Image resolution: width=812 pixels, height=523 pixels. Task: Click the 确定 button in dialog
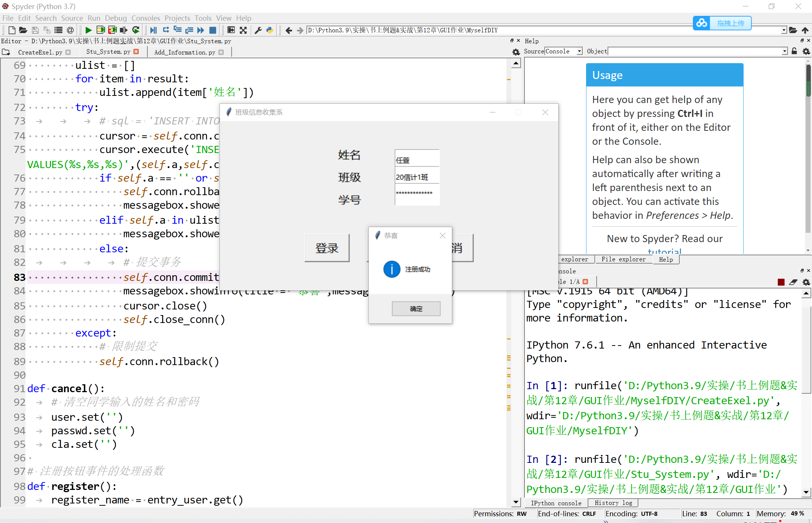416,309
